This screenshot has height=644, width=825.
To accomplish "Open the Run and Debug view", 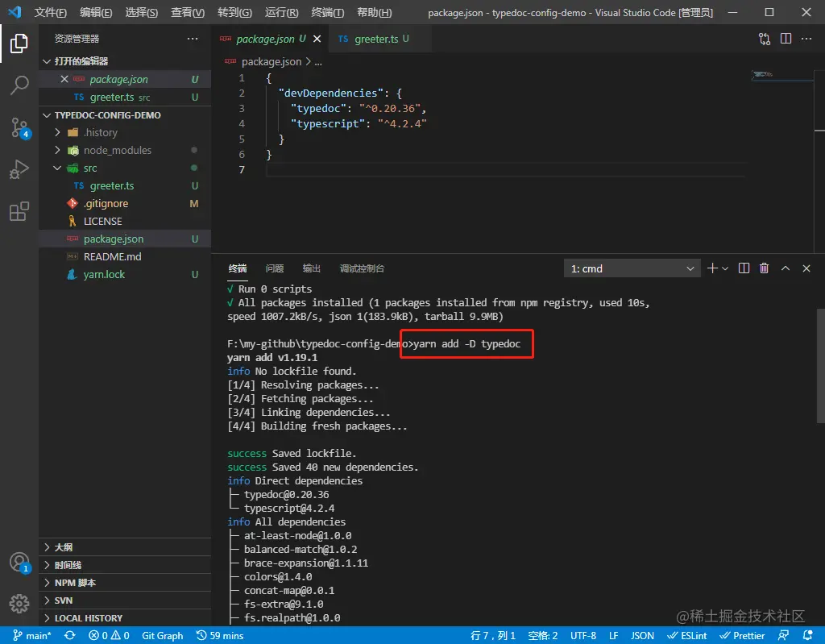I will click(19, 170).
